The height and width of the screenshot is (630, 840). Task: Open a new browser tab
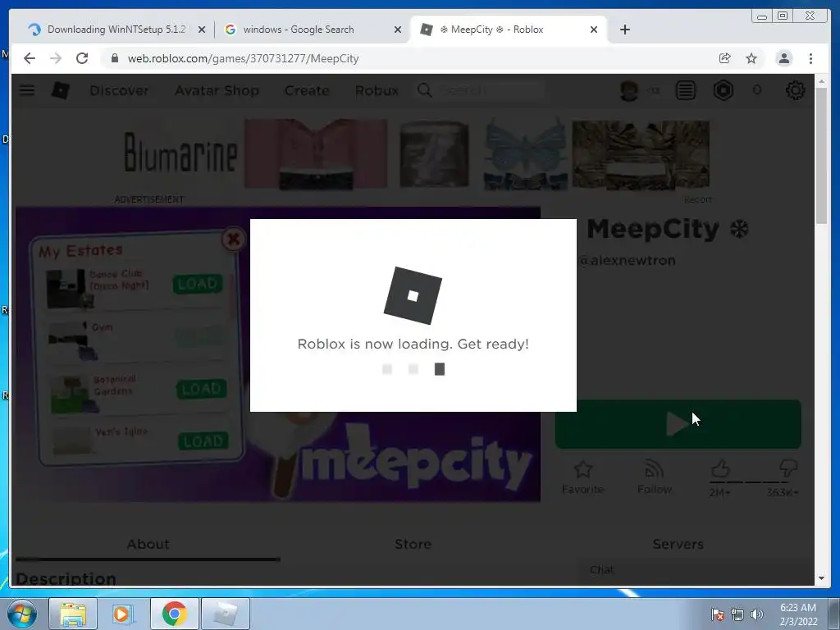tap(624, 30)
